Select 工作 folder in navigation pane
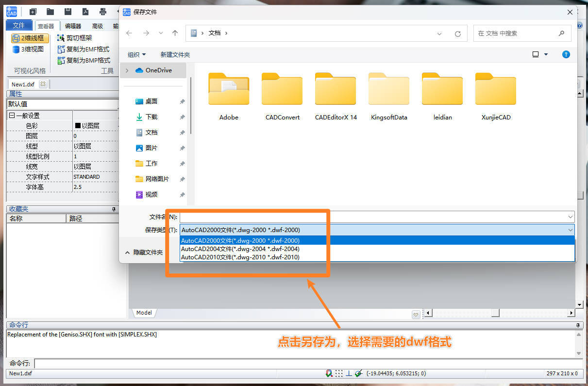 click(151, 163)
